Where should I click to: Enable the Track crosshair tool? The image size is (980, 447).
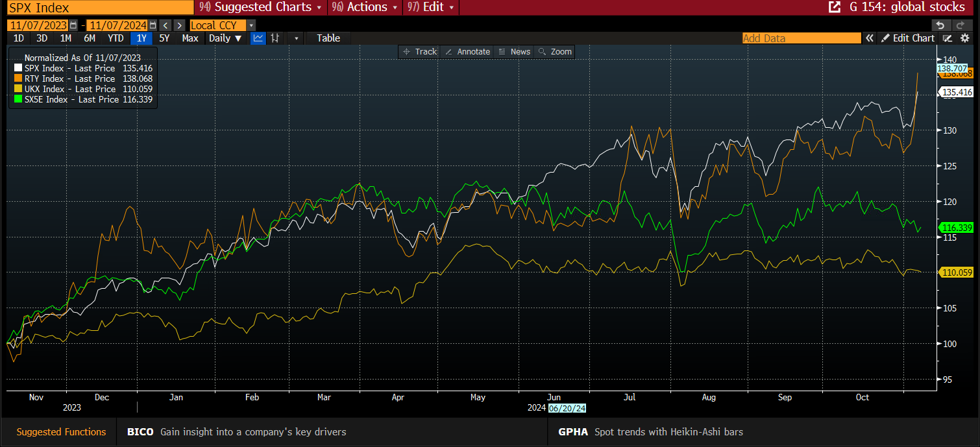coord(419,52)
